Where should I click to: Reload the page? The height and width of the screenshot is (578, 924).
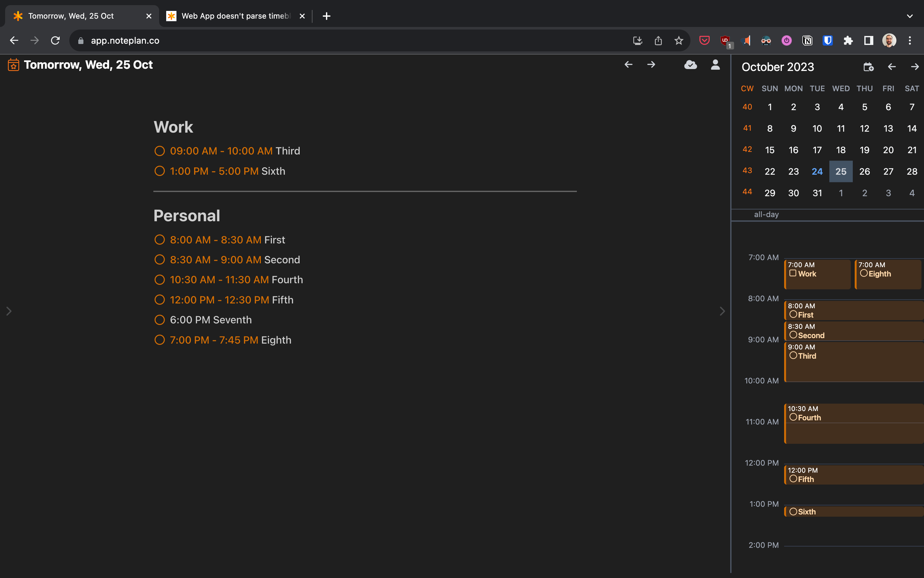tap(56, 40)
